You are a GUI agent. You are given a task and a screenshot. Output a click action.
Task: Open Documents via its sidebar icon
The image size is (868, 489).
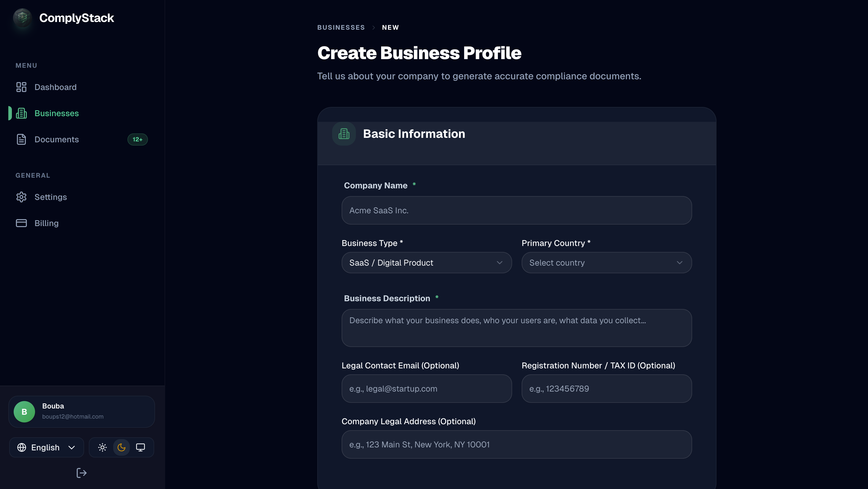coord(21,139)
